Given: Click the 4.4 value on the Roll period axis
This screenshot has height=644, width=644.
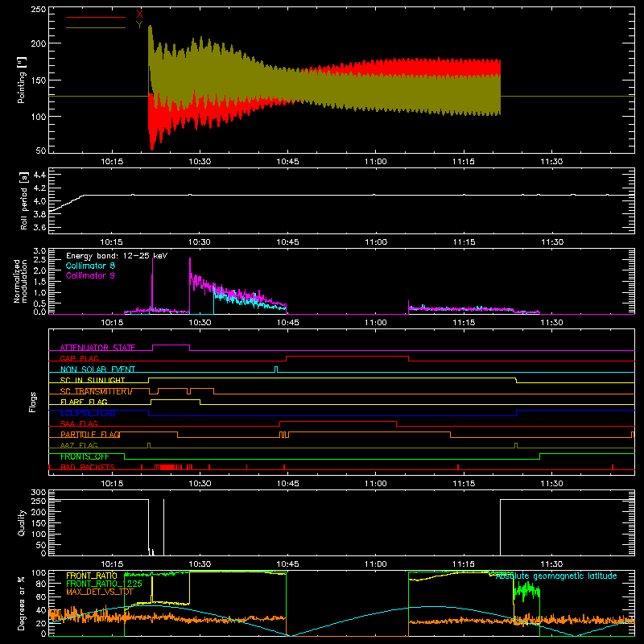Looking at the screenshot, I should (39, 175).
